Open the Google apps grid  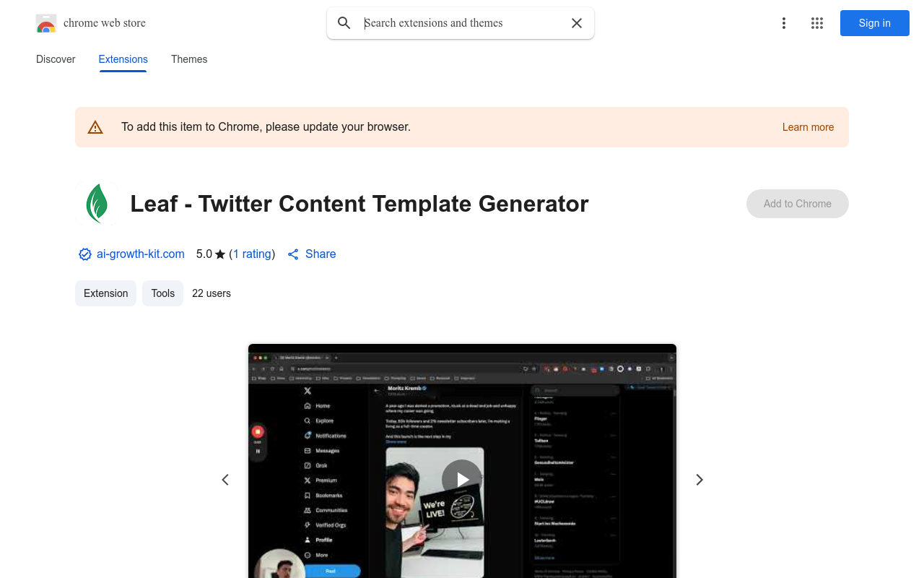click(817, 23)
